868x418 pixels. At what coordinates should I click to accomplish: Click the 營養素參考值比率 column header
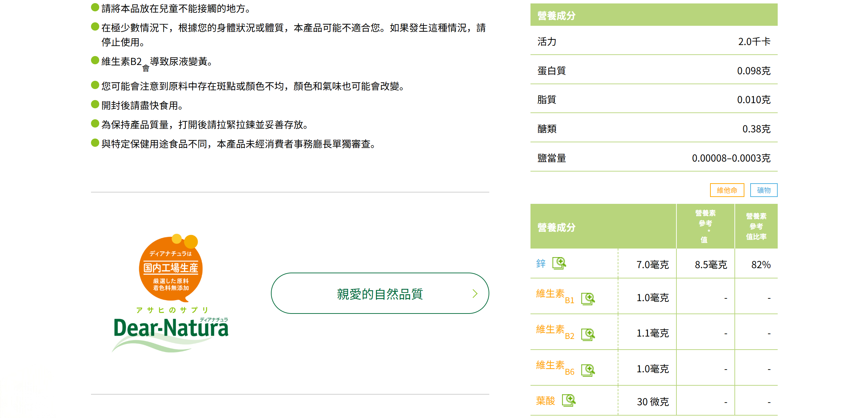click(756, 226)
